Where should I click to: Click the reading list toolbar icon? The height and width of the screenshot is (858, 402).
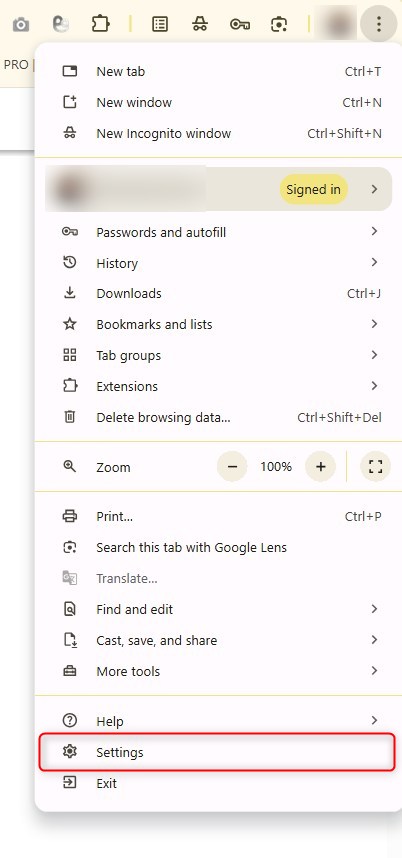coord(160,24)
